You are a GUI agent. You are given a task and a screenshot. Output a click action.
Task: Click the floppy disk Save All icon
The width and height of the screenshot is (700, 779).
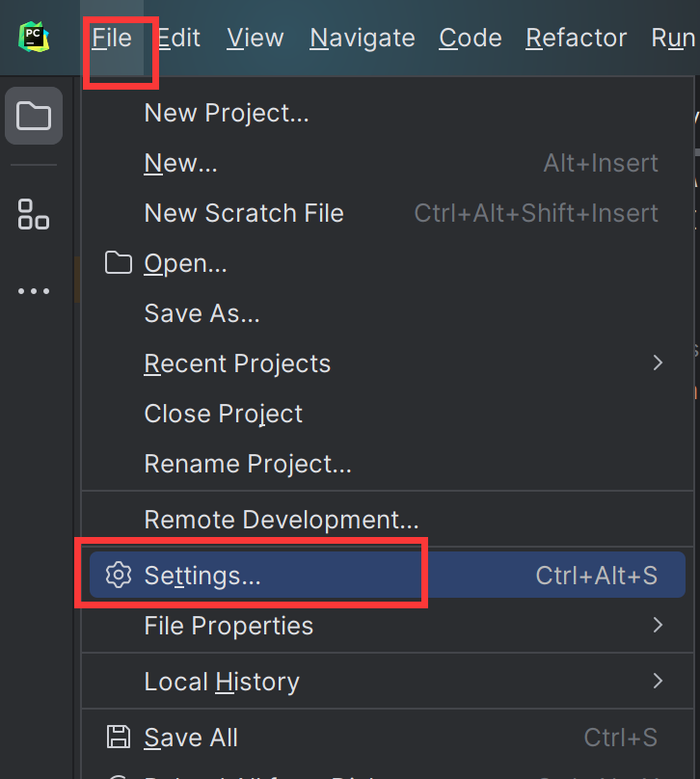(119, 737)
